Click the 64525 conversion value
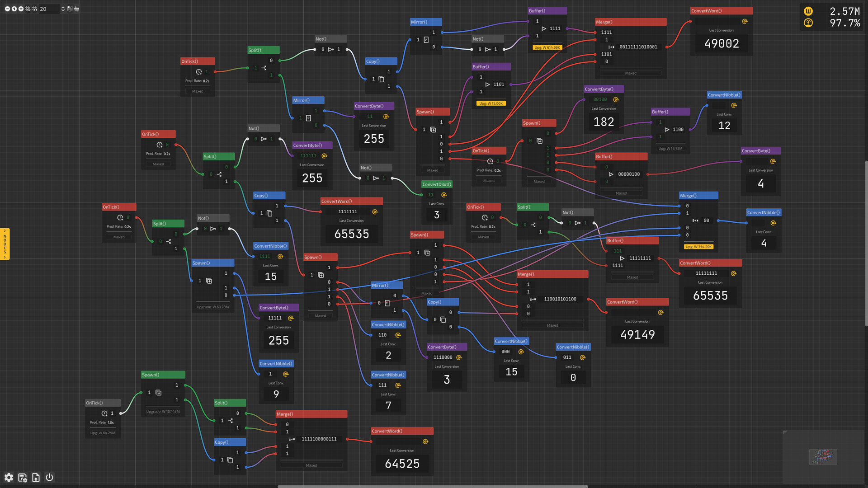 coord(402,464)
